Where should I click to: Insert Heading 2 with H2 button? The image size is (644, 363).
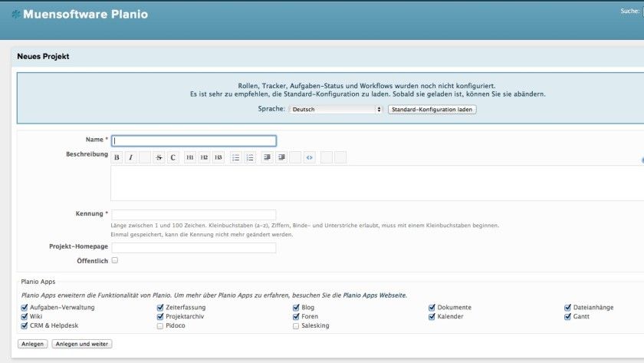click(x=204, y=157)
